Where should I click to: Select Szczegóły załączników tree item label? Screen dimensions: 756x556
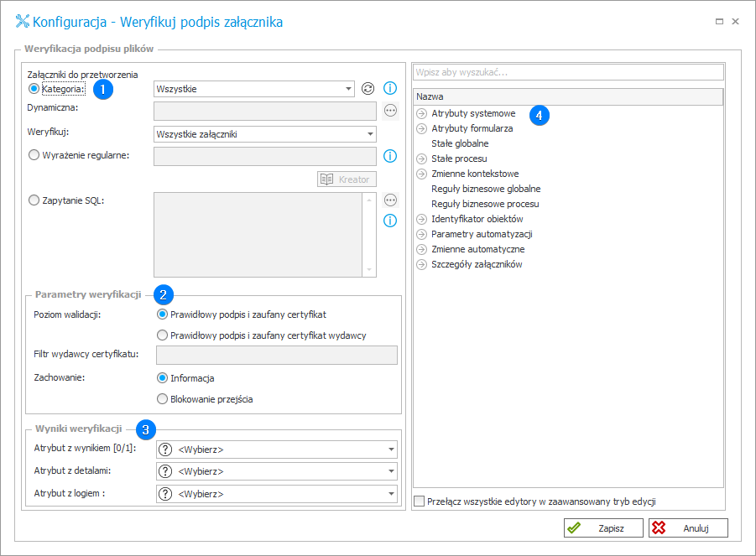[x=477, y=264]
